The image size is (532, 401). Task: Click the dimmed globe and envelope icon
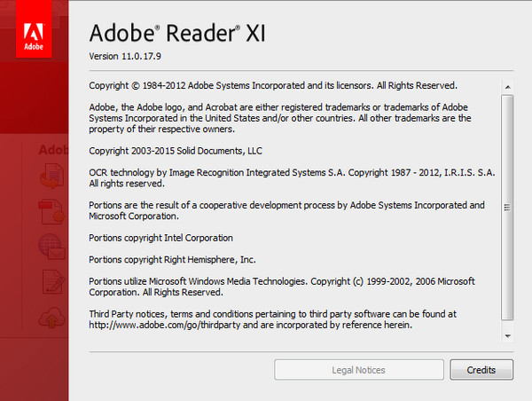click(x=52, y=248)
